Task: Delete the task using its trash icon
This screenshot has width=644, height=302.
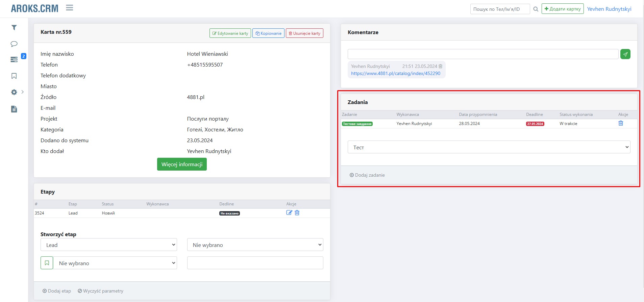Action: (621, 123)
